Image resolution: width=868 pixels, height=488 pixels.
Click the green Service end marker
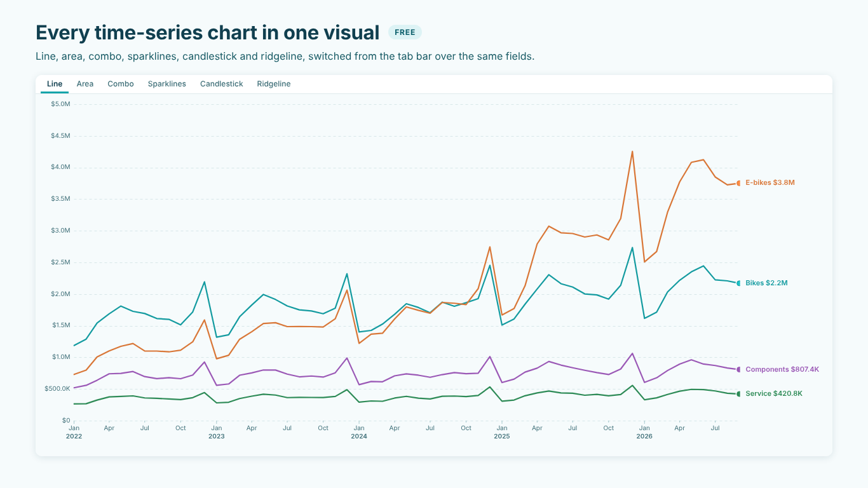point(738,394)
